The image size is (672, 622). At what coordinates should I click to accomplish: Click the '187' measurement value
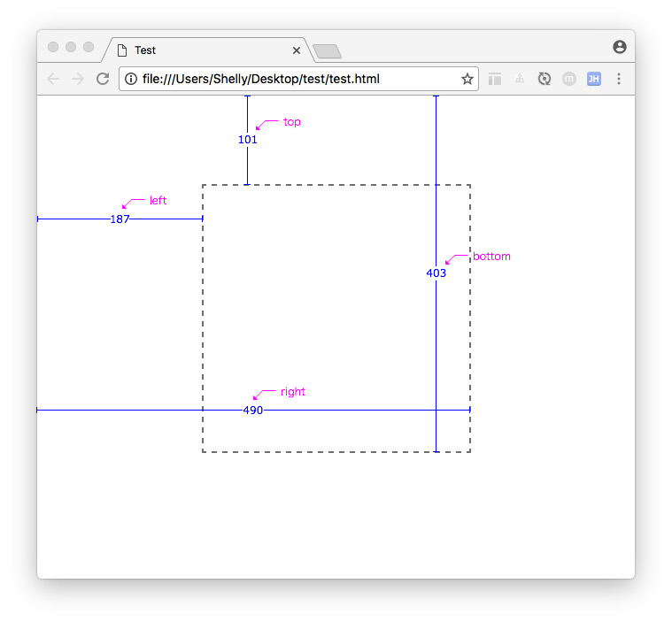coord(120,219)
